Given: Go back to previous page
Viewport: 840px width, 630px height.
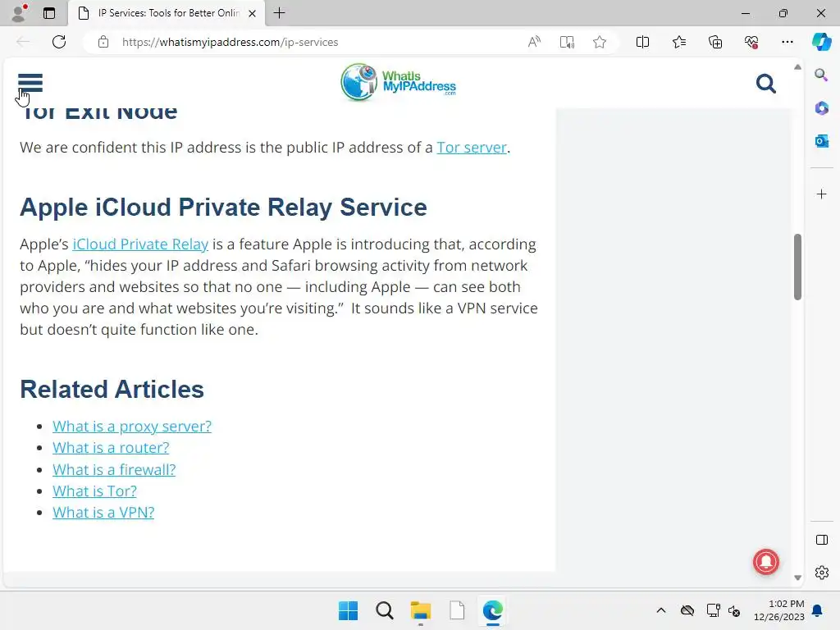Looking at the screenshot, I should coord(22,42).
